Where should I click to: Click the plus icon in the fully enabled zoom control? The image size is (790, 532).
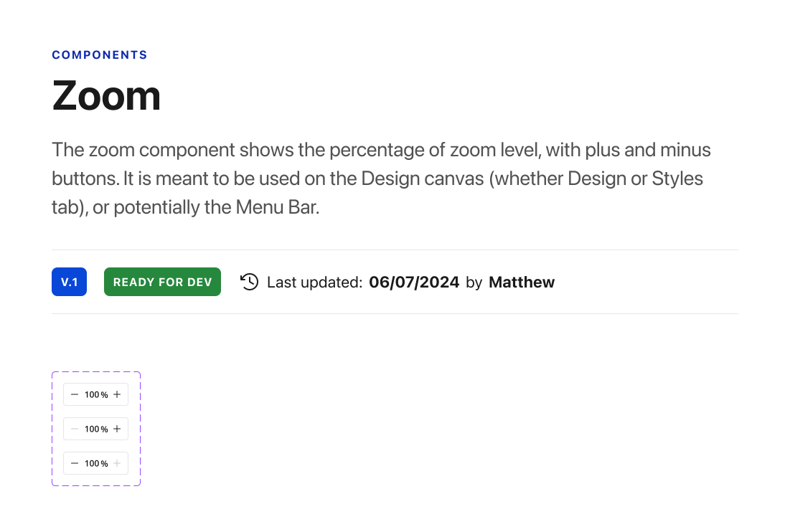(117, 394)
